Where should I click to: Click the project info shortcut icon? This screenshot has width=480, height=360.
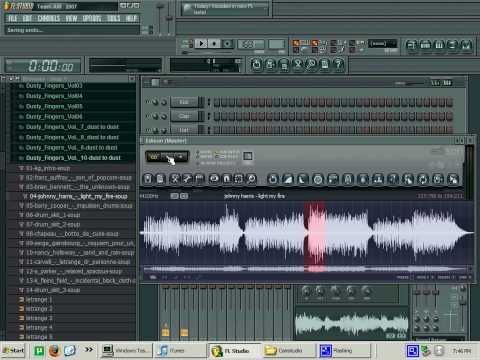(325, 64)
